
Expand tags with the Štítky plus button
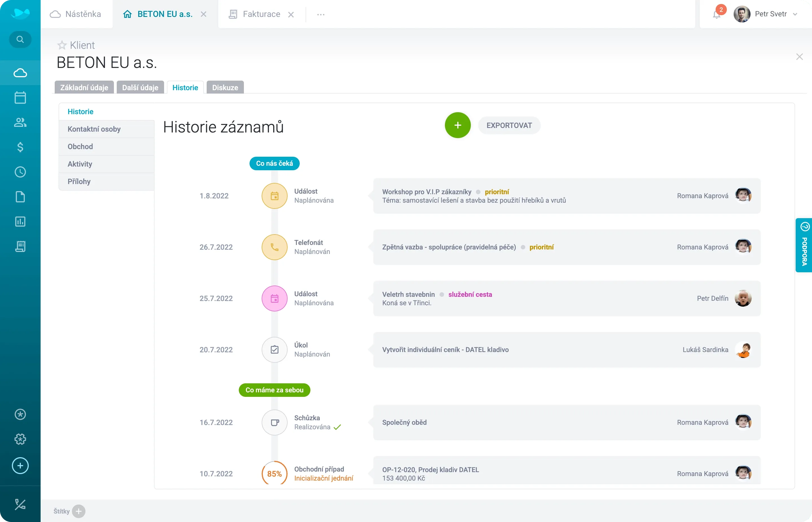79,511
